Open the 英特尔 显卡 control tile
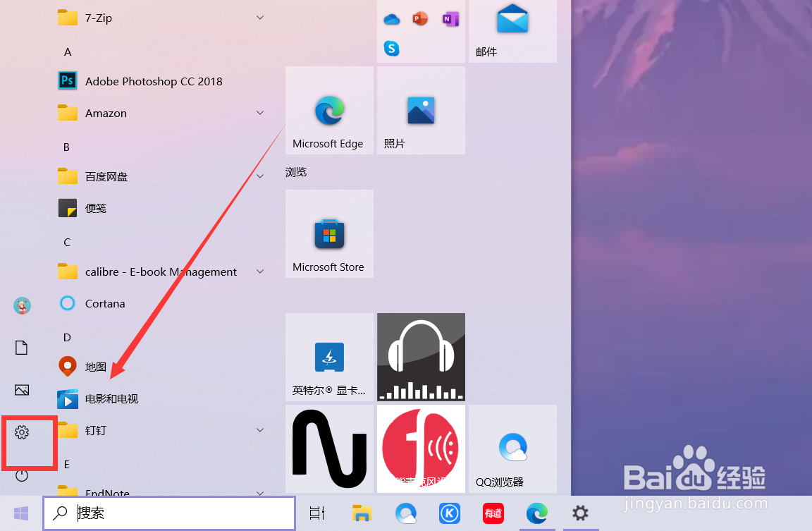Image resolution: width=812 pixels, height=531 pixels. click(329, 357)
